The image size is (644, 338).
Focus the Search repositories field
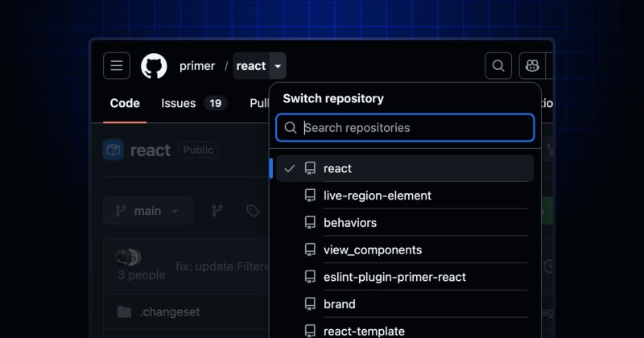pyautogui.click(x=405, y=128)
